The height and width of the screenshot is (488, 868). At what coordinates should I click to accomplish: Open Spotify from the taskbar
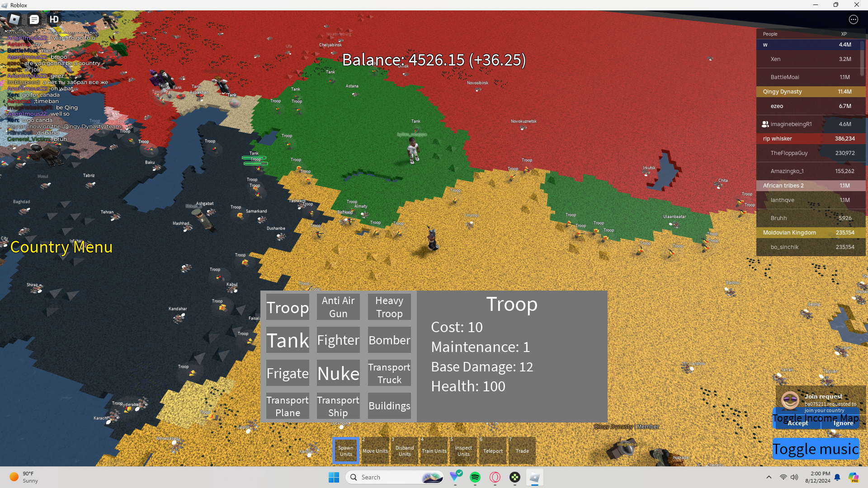(x=475, y=477)
